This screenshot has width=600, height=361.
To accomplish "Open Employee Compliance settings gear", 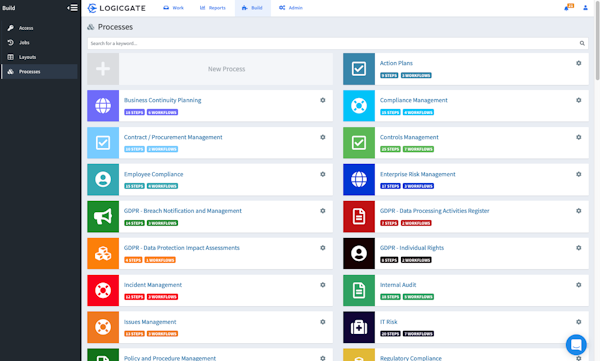I will 323,174.
